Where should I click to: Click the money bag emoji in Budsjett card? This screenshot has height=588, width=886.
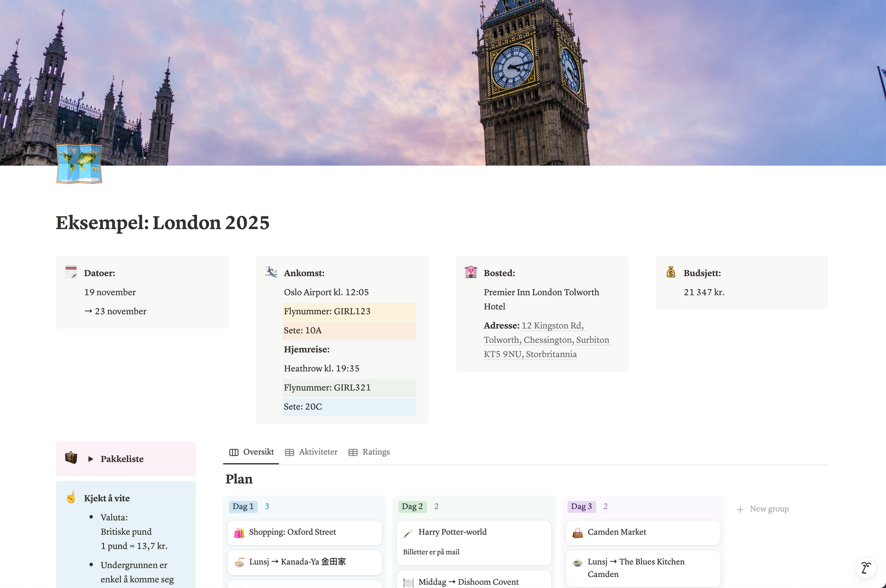point(670,272)
